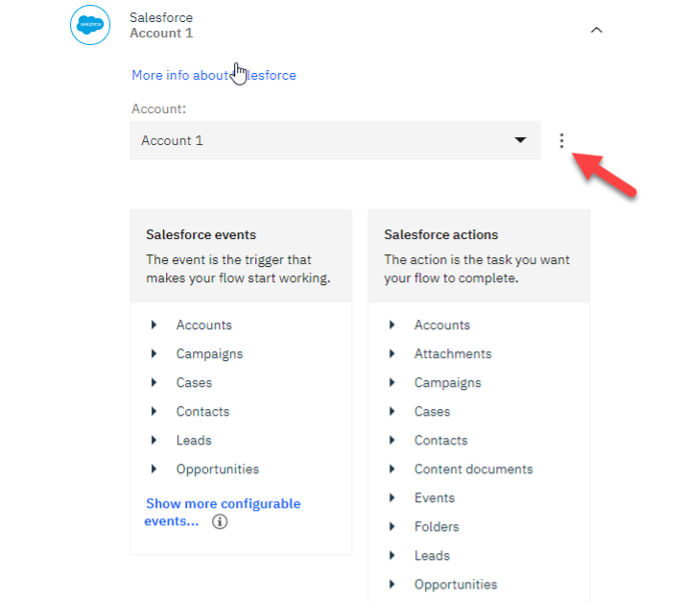Click the Salesforce cloud logo icon

90,26
